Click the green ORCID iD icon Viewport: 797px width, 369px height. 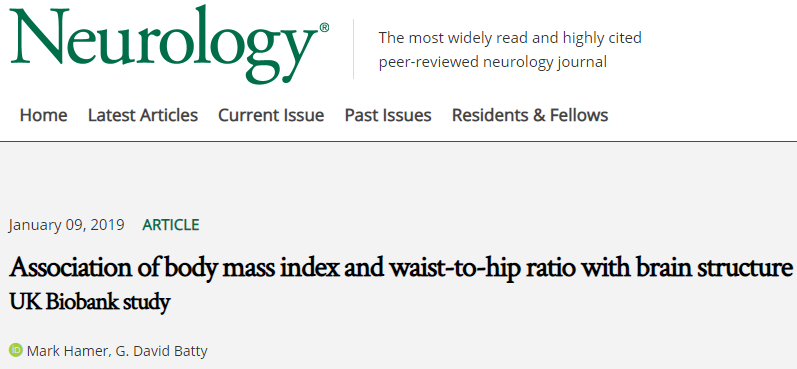coord(16,350)
